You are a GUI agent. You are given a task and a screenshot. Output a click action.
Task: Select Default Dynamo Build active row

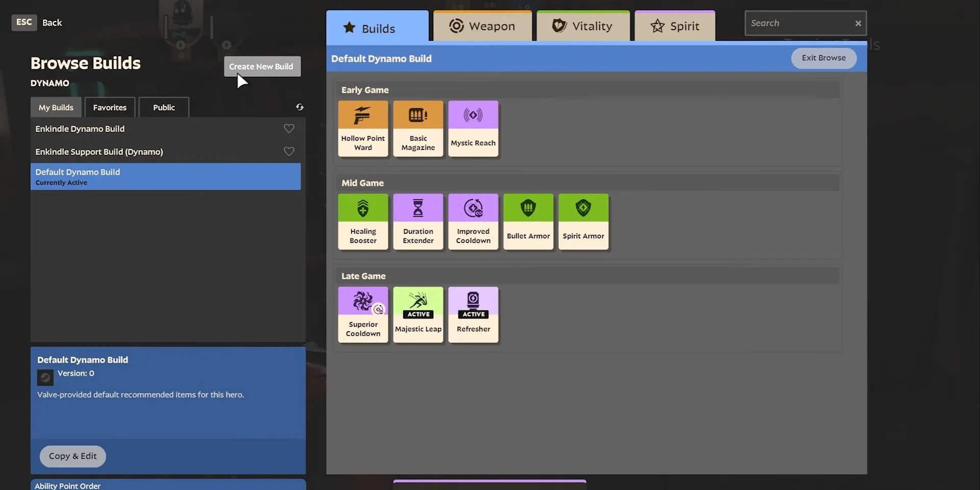(x=165, y=177)
